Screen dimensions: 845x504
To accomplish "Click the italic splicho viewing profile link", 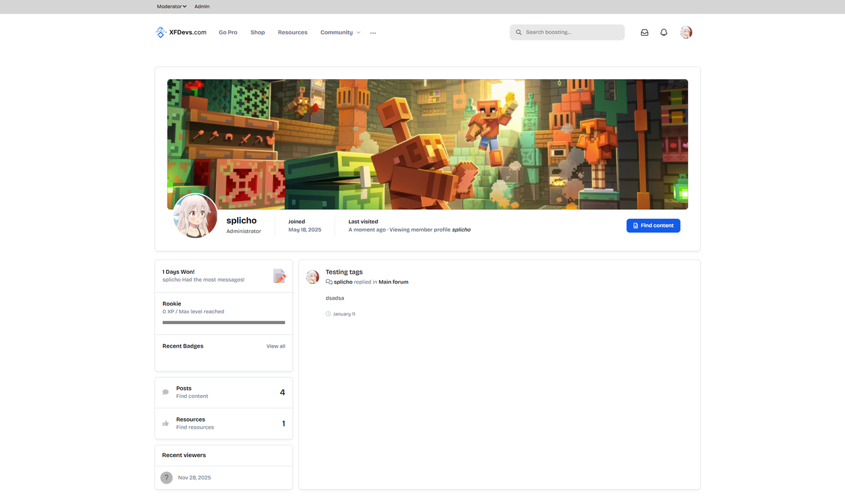I will pos(461,230).
